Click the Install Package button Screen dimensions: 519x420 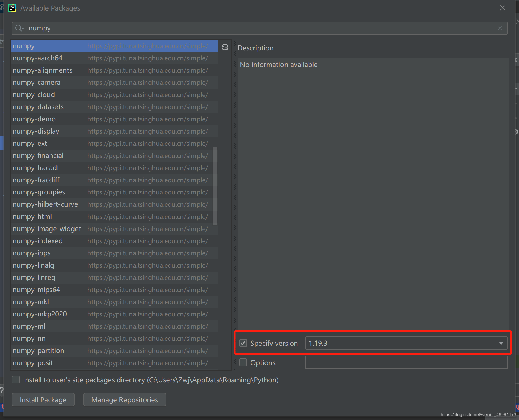(x=43, y=399)
